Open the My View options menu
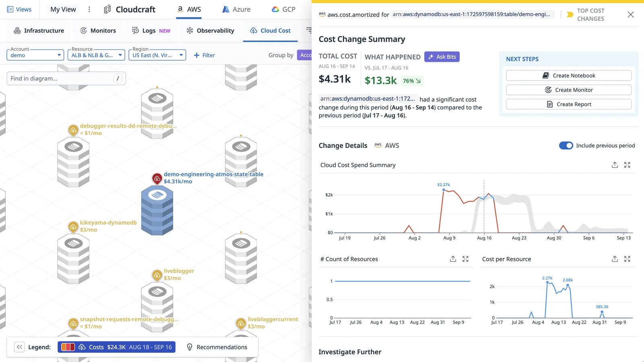Screen dimensions: 644x362 (x=89, y=9)
